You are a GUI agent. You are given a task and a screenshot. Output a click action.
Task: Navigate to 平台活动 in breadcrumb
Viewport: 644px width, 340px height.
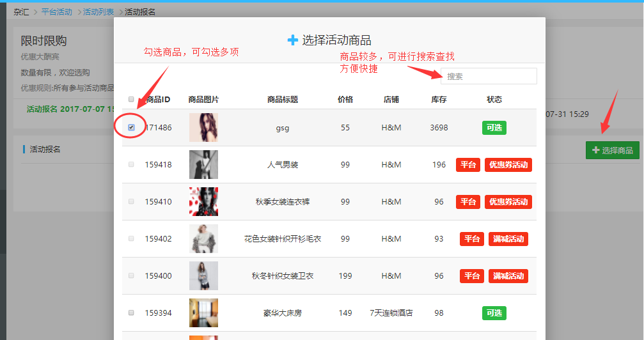point(57,12)
